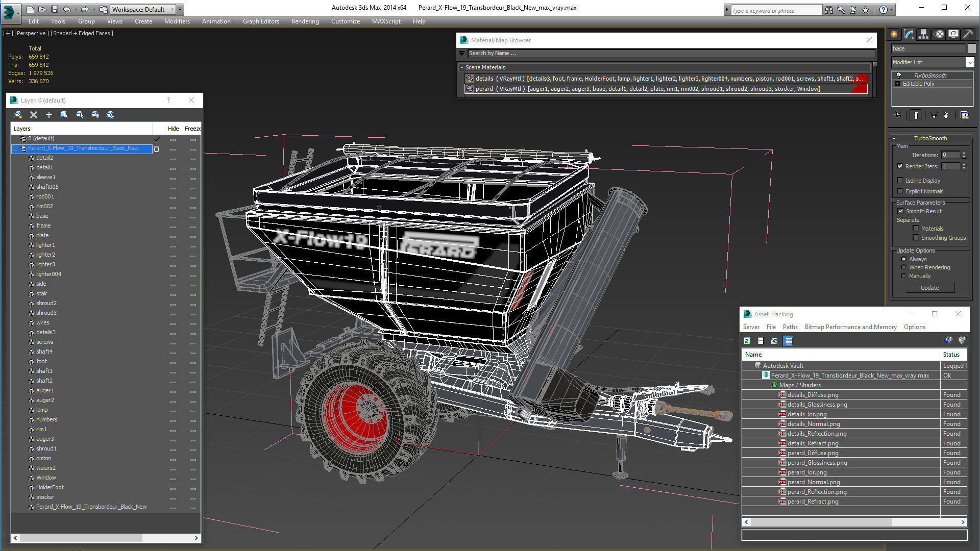The height and width of the screenshot is (551, 980).
Task: Open the Rendering menu
Action: (x=305, y=21)
